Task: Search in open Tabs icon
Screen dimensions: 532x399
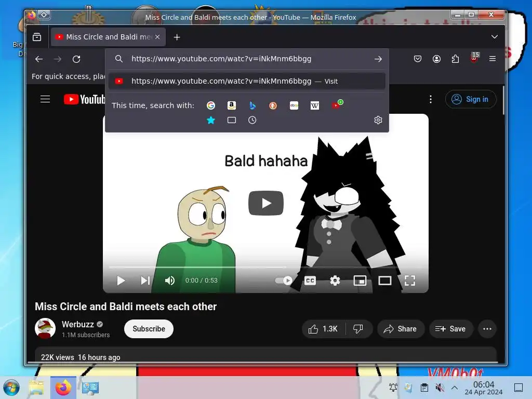Action: tap(231, 120)
